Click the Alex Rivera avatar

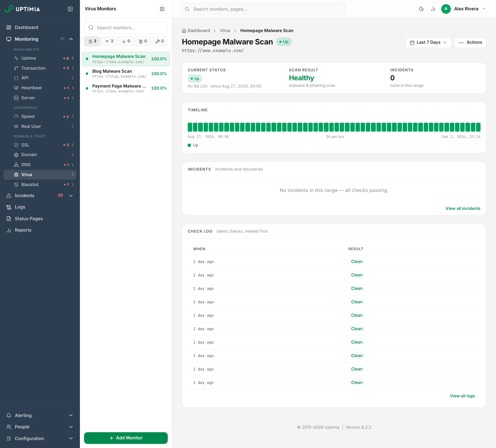click(446, 9)
